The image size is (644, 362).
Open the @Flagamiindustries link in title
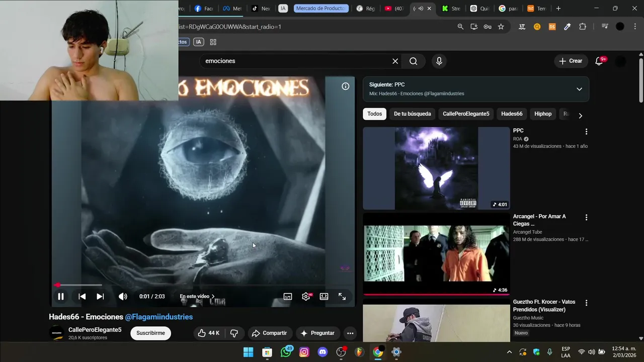coord(159,317)
